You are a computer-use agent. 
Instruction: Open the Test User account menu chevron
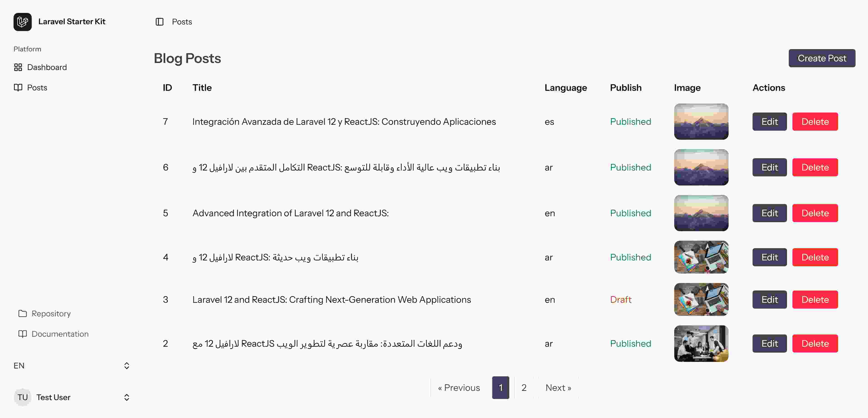(x=127, y=397)
